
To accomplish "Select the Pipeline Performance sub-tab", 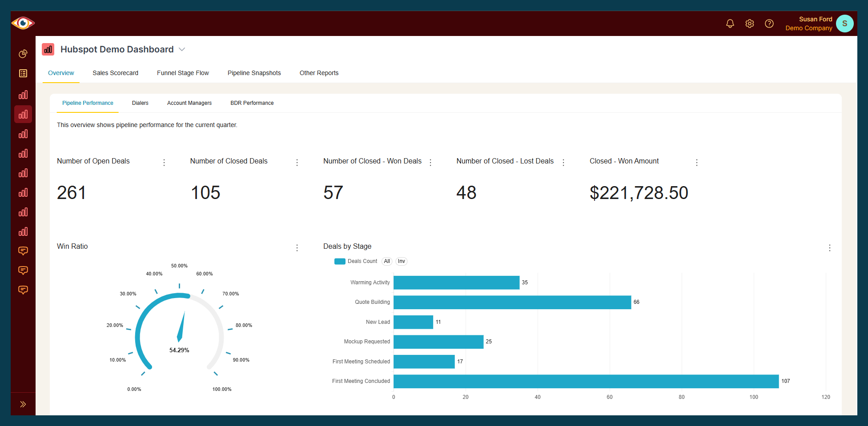I will pyautogui.click(x=88, y=103).
